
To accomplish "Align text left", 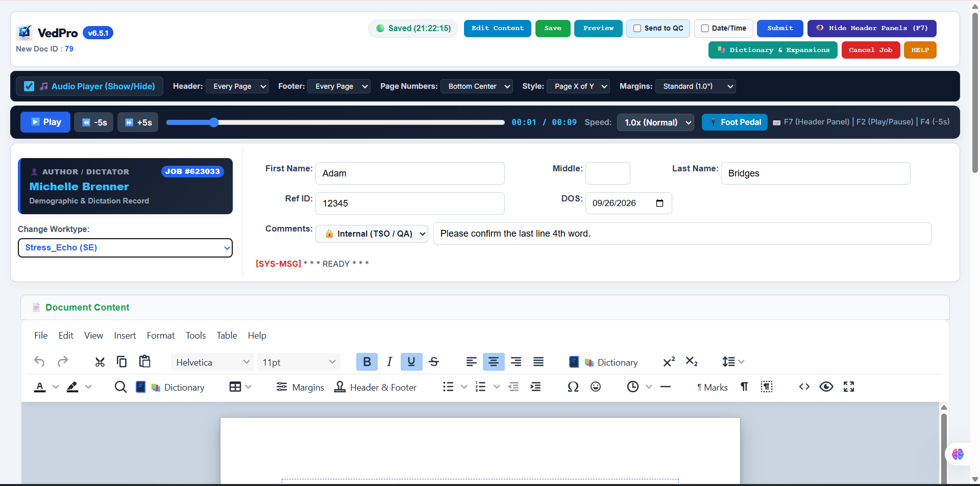I will pos(471,362).
